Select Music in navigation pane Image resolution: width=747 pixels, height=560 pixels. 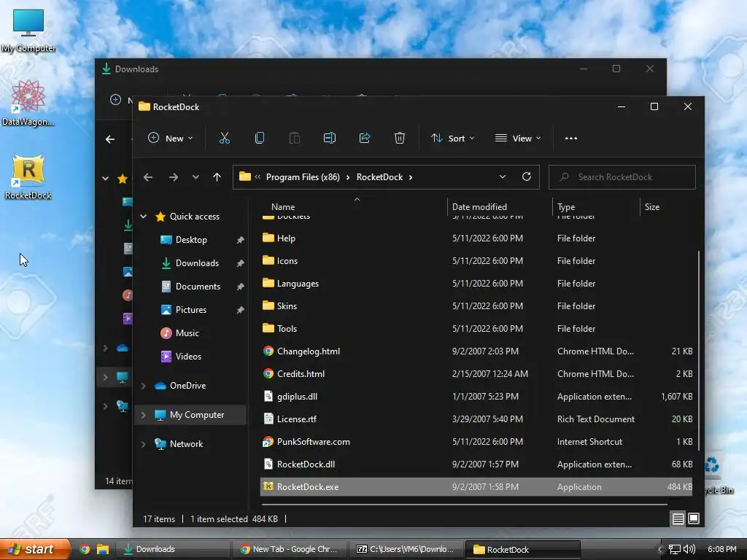(187, 333)
